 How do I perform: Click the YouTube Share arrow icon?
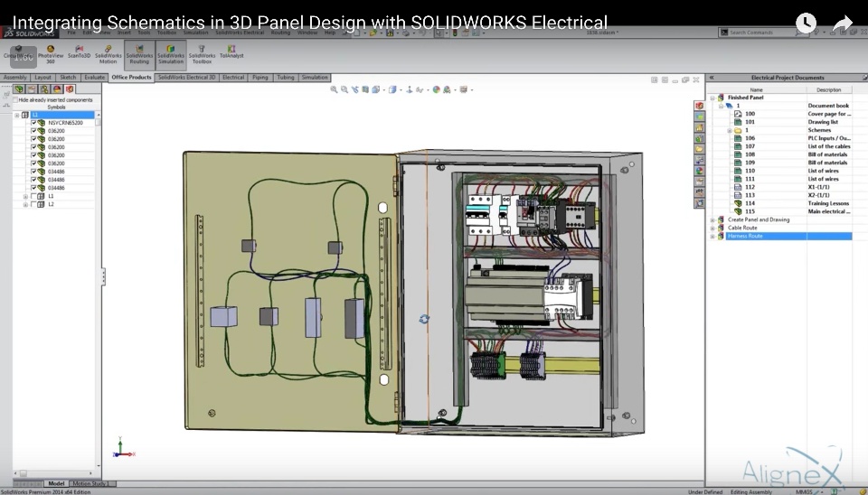[x=842, y=23]
